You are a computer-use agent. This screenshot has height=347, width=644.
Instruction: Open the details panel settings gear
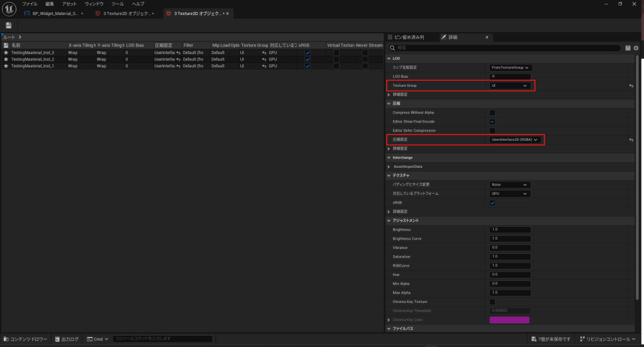coord(636,48)
